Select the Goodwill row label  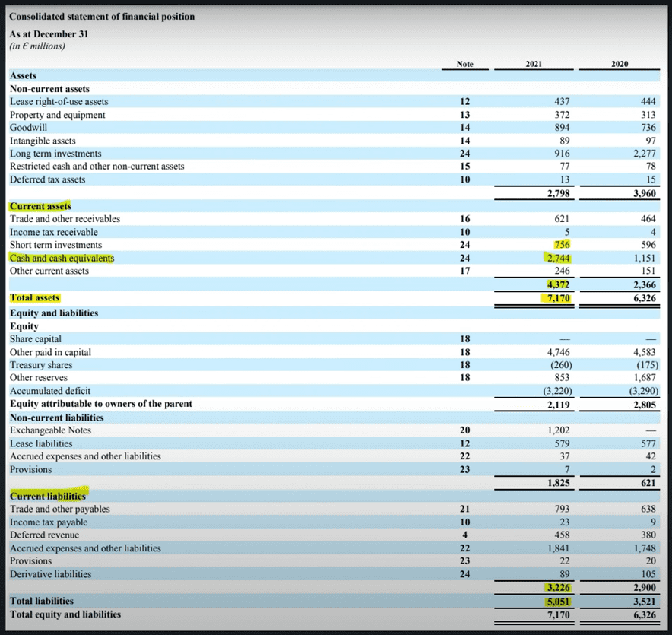pos(28,127)
